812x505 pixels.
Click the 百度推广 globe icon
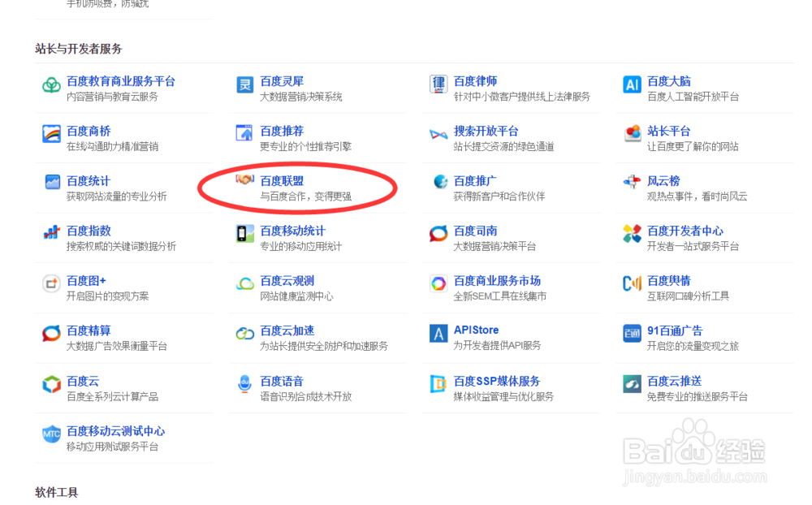[x=441, y=182]
